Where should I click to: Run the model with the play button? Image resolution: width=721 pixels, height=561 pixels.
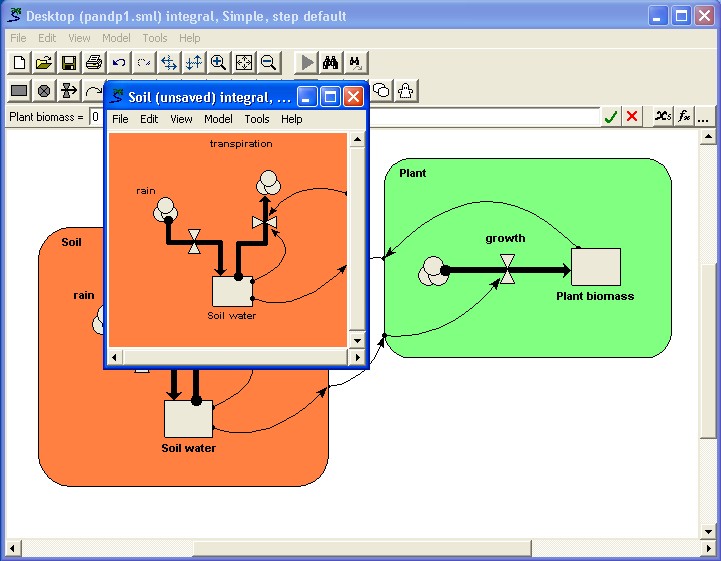(x=306, y=63)
